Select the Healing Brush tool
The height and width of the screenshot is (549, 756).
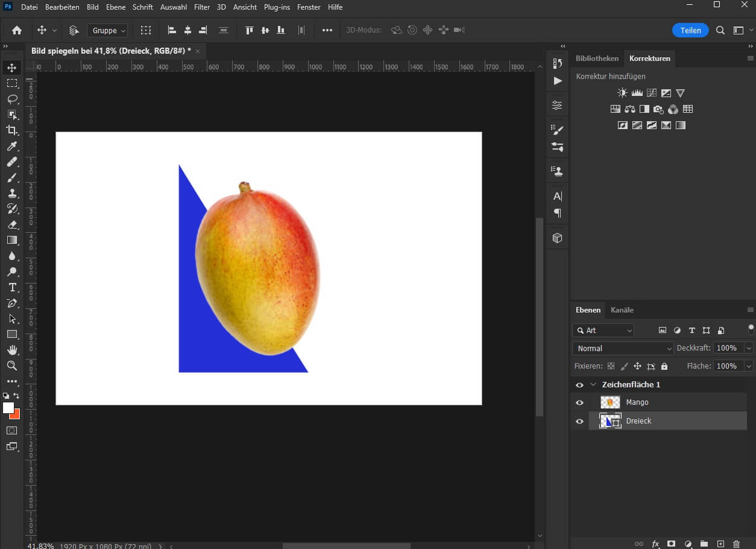(x=12, y=162)
